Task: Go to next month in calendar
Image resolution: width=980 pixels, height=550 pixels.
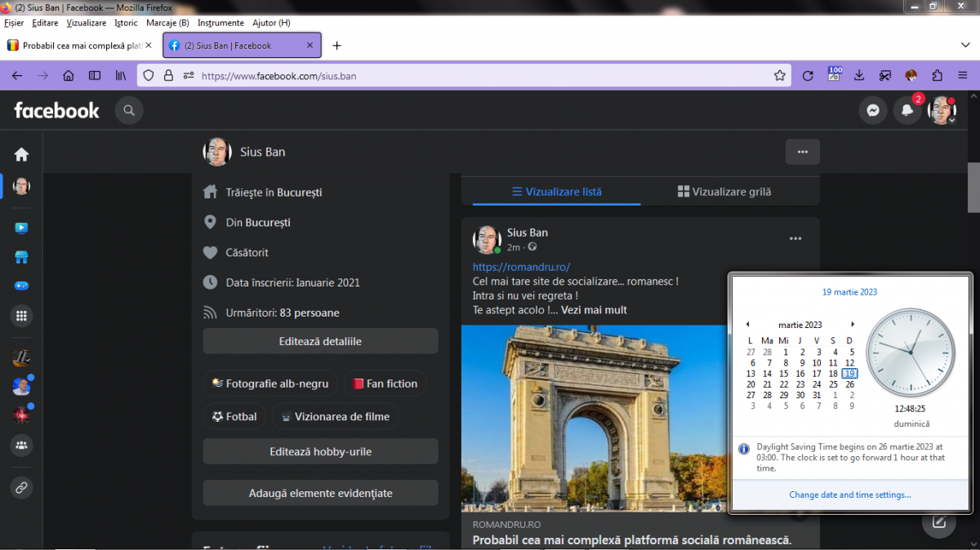Action: point(853,325)
